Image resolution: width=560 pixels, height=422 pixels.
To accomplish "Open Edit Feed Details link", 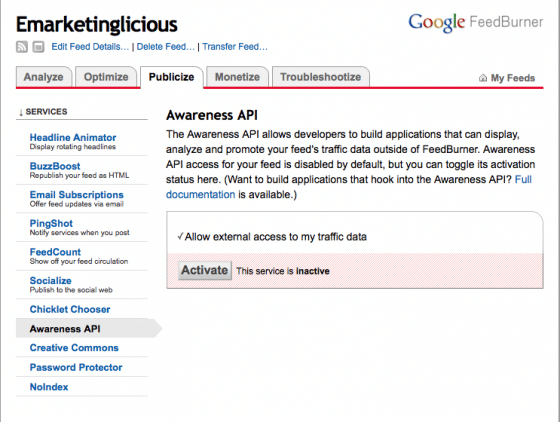I will click(x=90, y=47).
